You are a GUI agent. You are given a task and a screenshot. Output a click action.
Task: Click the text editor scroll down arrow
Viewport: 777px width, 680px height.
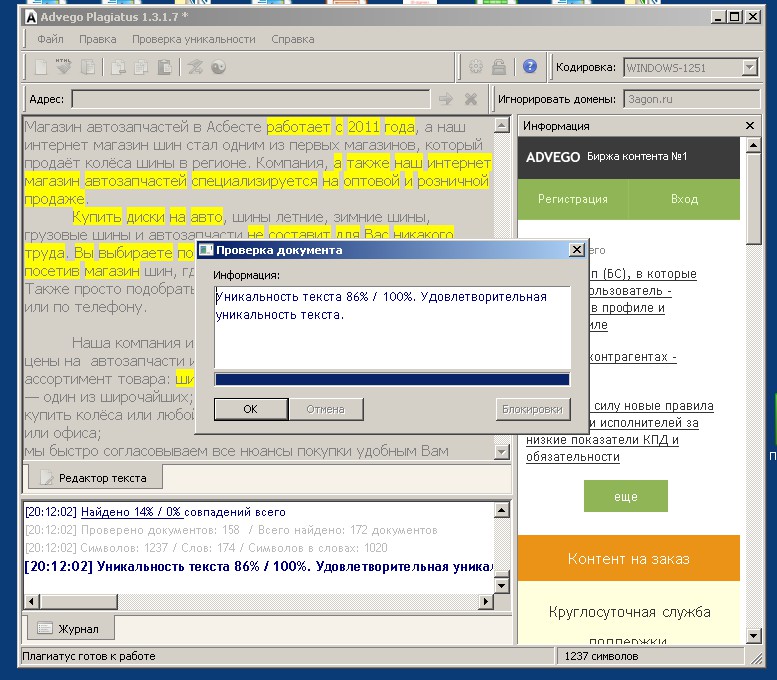click(x=502, y=452)
